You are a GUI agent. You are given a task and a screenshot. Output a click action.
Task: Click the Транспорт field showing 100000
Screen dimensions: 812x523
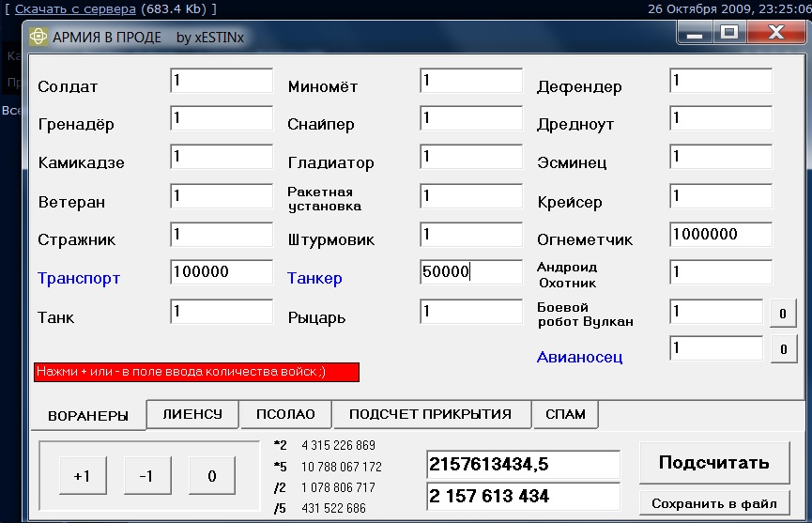[x=222, y=272]
